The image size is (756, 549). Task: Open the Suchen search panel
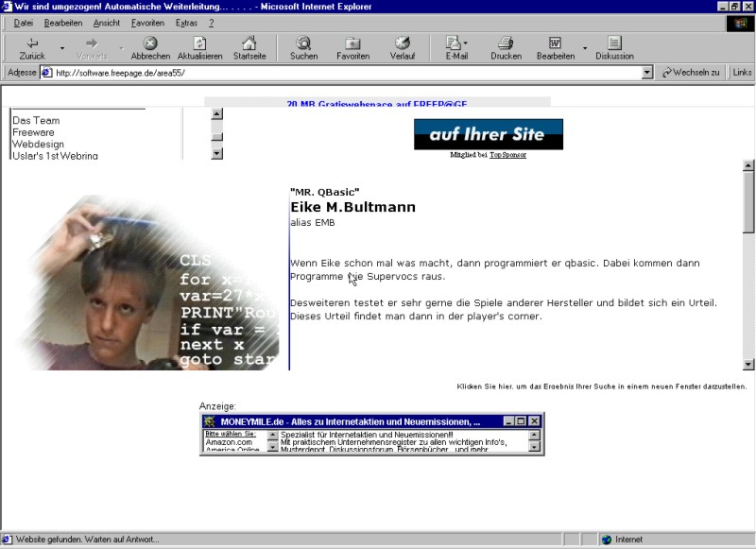[303, 48]
